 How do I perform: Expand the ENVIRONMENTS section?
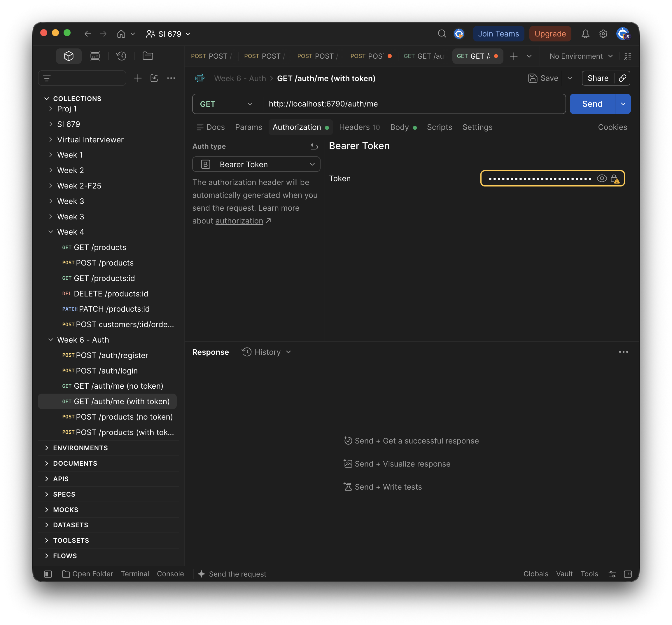click(x=47, y=448)
